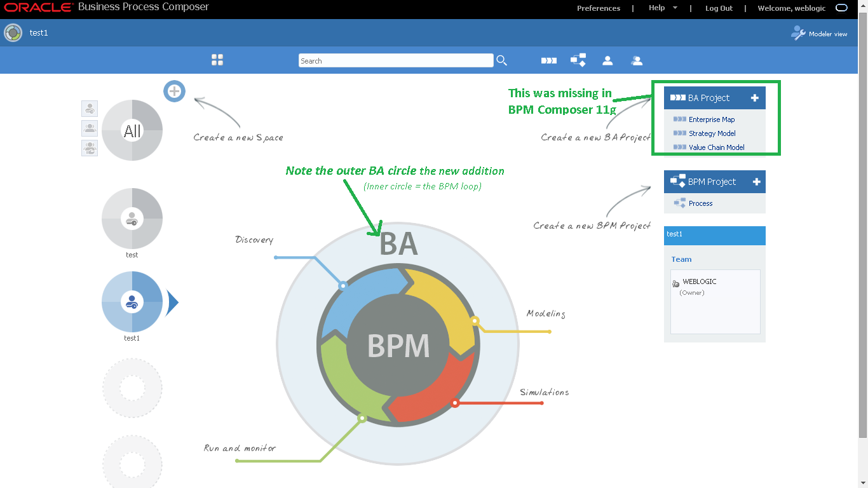Click the test1 team panel header
This screenshot has width=868, height=488.
coord(715,235)
